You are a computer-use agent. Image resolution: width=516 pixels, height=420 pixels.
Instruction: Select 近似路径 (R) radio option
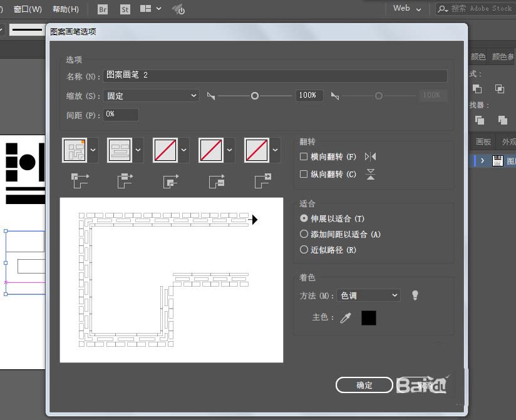point(304,250)
